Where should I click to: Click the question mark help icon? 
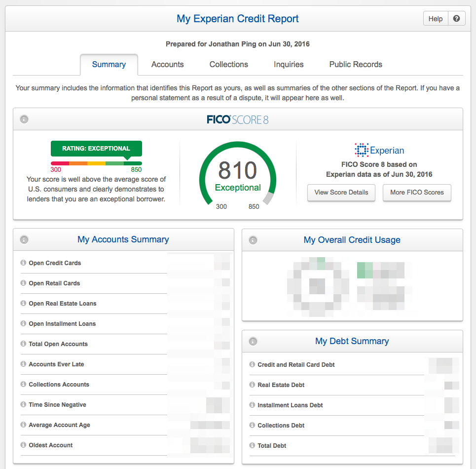[456, 19]
